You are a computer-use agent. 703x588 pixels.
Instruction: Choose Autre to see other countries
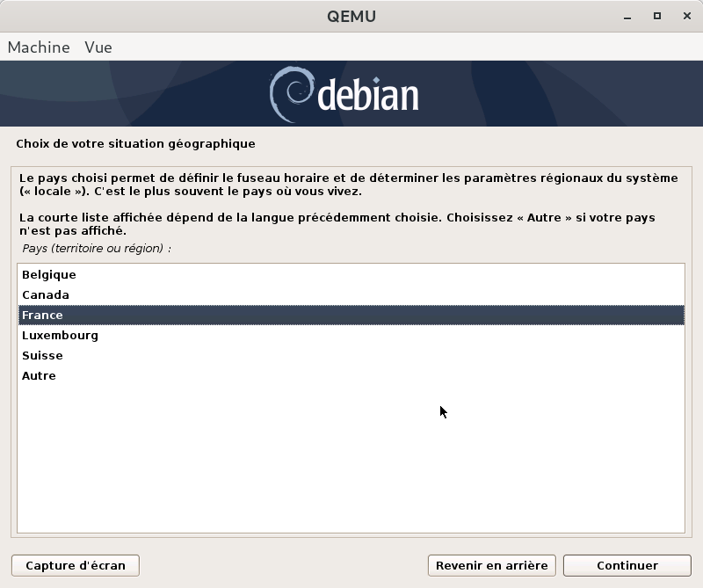(39, 376)
